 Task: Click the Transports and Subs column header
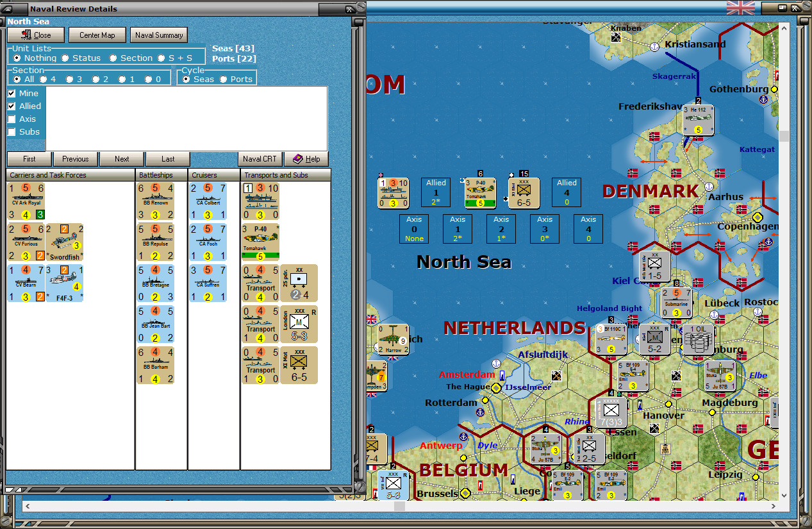(286, 175)
